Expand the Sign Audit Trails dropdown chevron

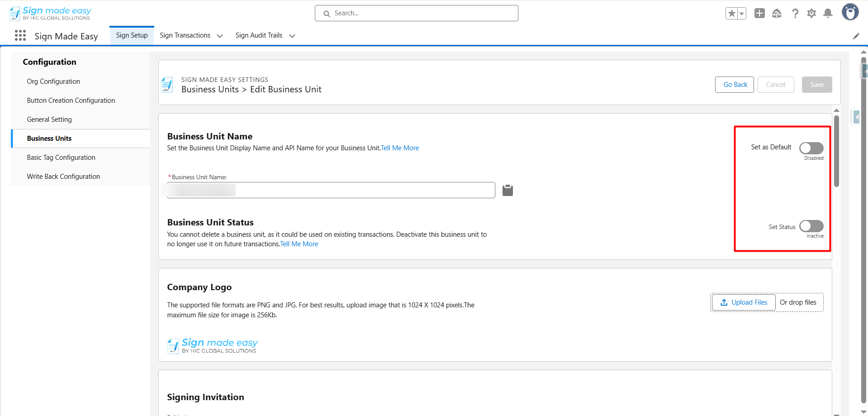292,36
